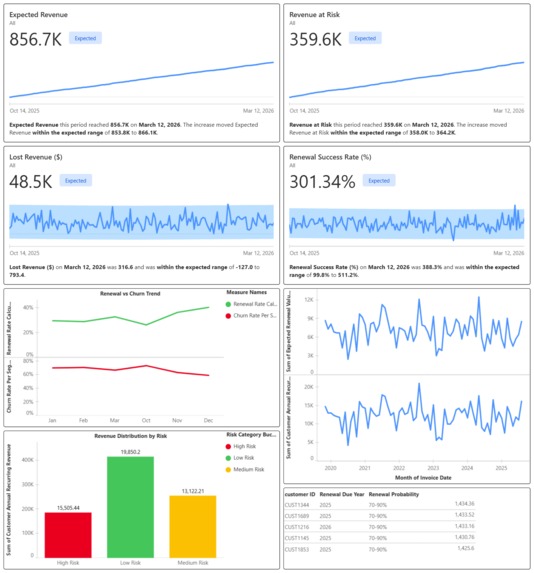Select the CUST1853 table row
Viewport: 534px width, 573px height.
(x=379, y=549)
